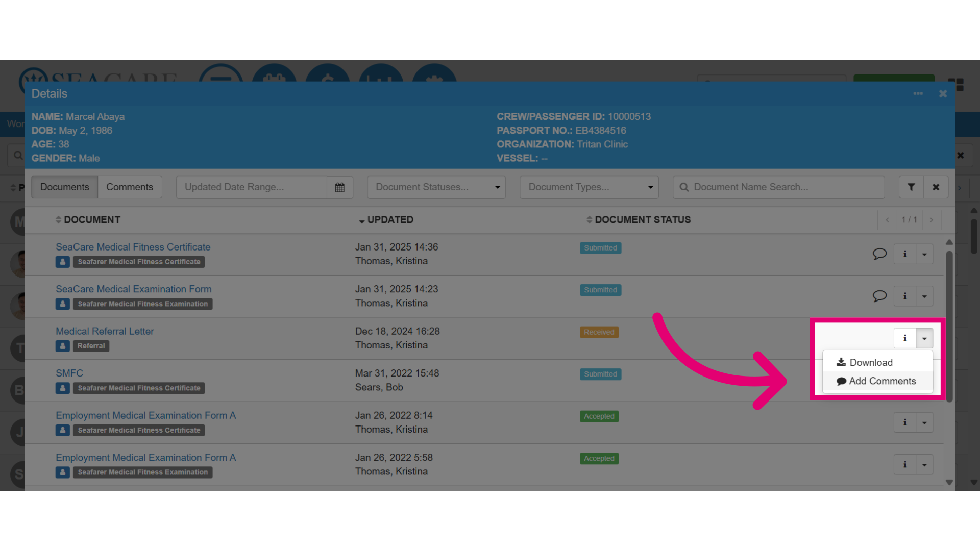Open actions dropdown for SeaCare Medical Fitness Certificate
The height and width of the screenshot is (551, 980).
(x=924, y=254)
